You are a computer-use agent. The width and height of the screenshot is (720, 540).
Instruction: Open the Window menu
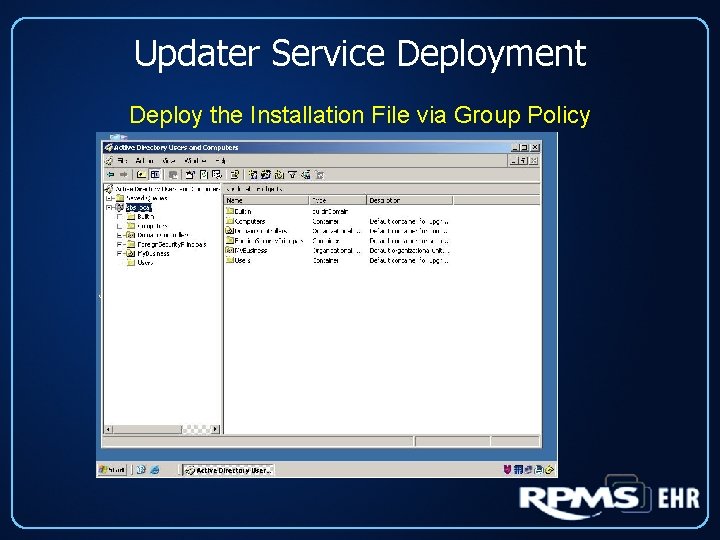click(x=195, y=161)
